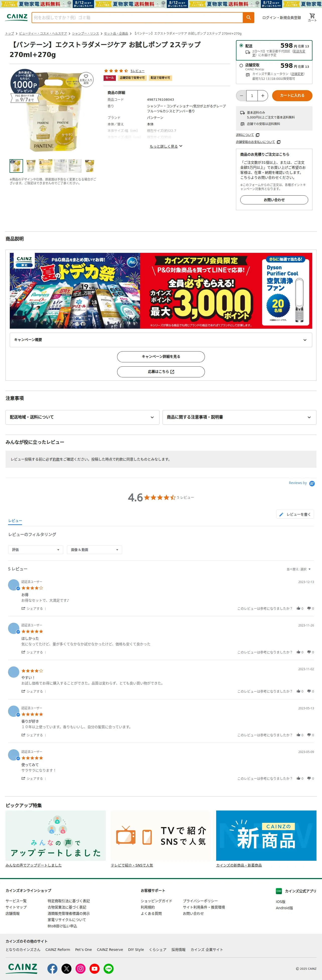Open the 画像＆動画 filter dropdown
Viewport: 322px width, 980px height.
(94, 550)
